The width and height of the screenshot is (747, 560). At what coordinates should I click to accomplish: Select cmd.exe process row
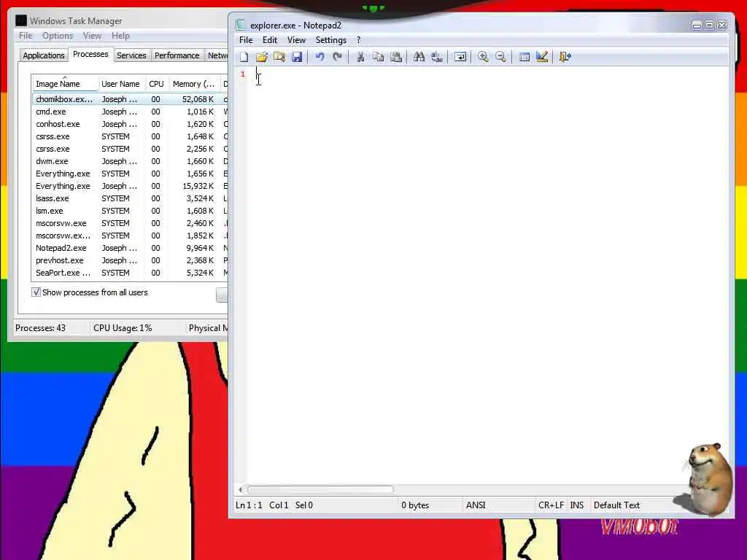pyautogui.click(x=130, y=112)
